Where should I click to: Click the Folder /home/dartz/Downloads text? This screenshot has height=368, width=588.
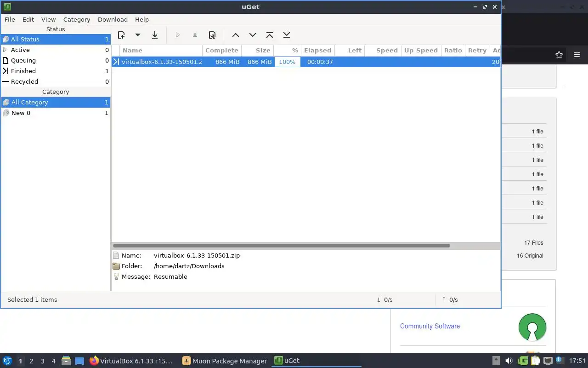[x=189, y=266]
